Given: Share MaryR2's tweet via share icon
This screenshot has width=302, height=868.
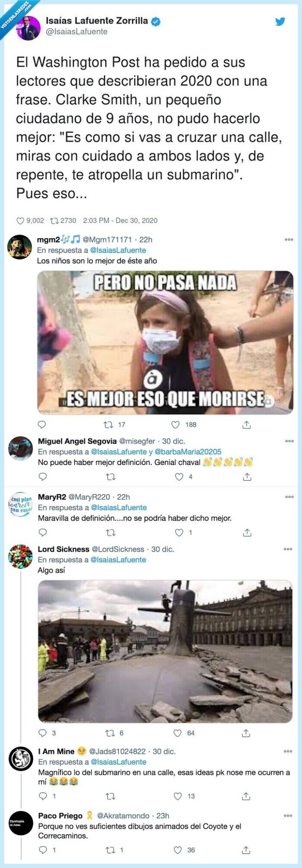Looking at the screenshot, I should click(247, 533).
